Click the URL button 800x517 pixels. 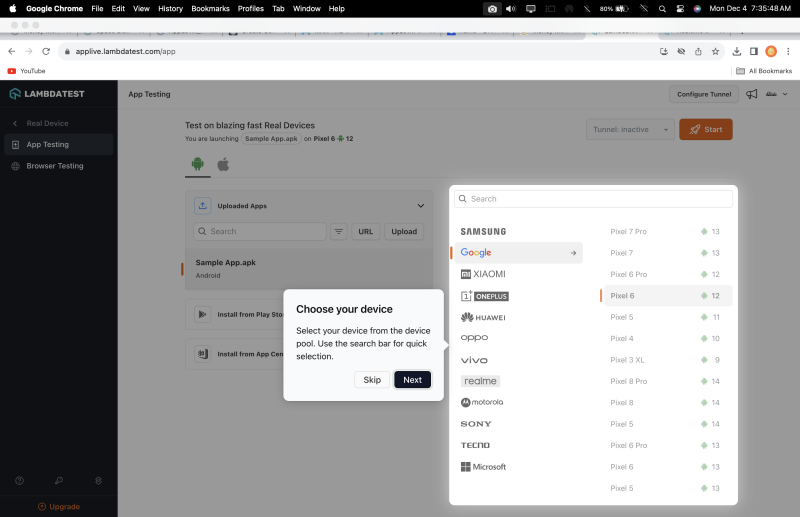[365, 231]
